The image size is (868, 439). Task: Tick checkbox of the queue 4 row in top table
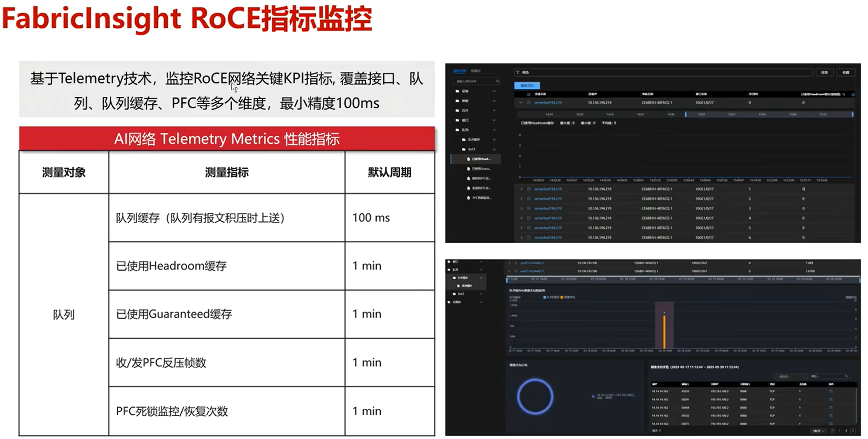(x=528, y=218)
